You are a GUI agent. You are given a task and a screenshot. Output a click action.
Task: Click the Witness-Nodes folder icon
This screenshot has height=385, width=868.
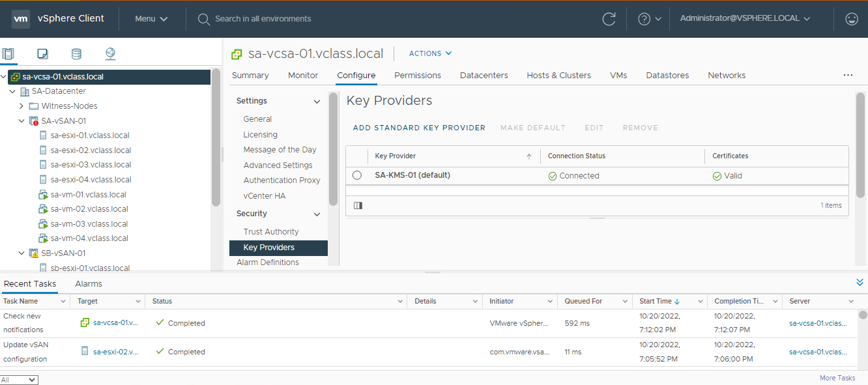[x=35, y=106]
